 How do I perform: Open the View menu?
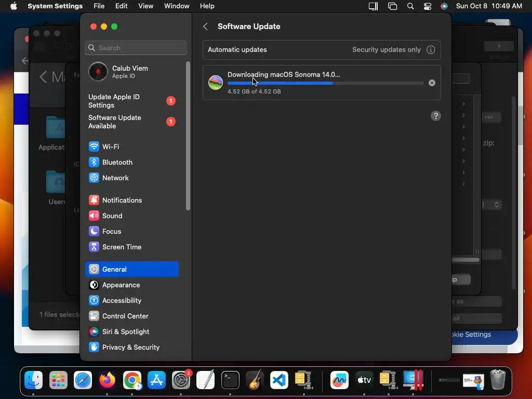145,6
